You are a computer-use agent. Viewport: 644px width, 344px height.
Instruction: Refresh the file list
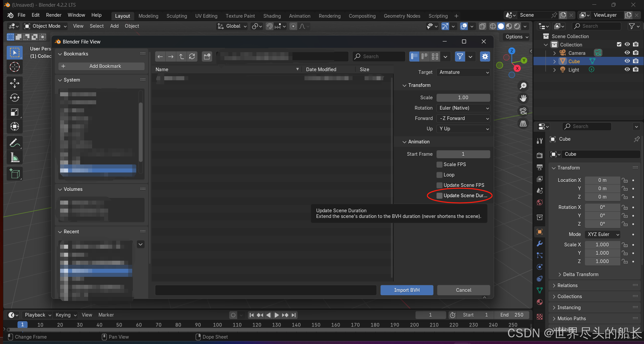[x=192, y=56]
